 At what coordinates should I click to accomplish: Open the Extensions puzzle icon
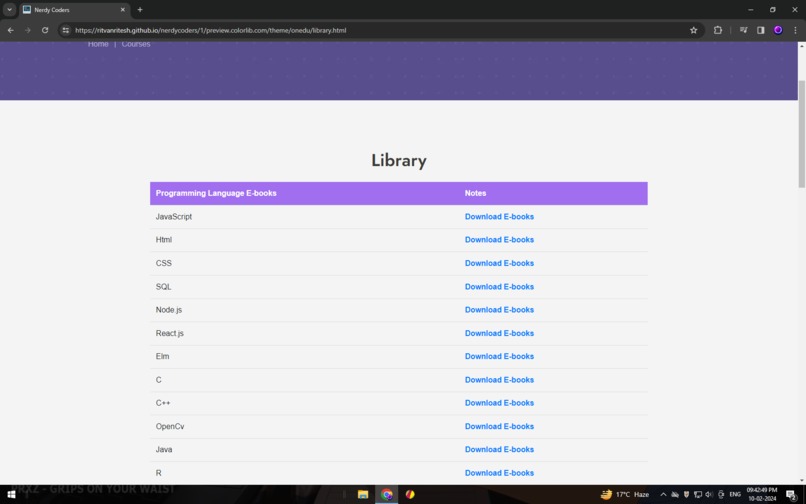pos(718,30)
